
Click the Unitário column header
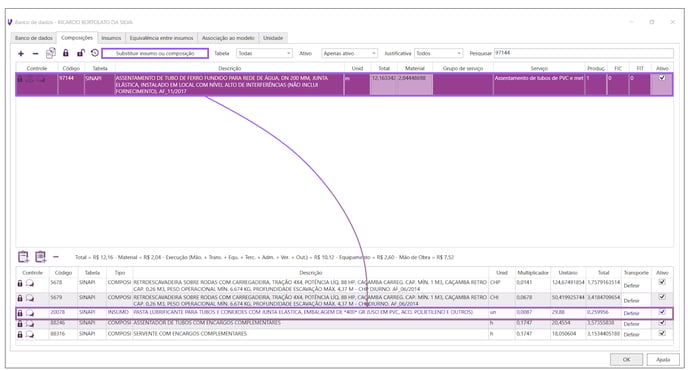pyautogui.click(x=568, y=273)
